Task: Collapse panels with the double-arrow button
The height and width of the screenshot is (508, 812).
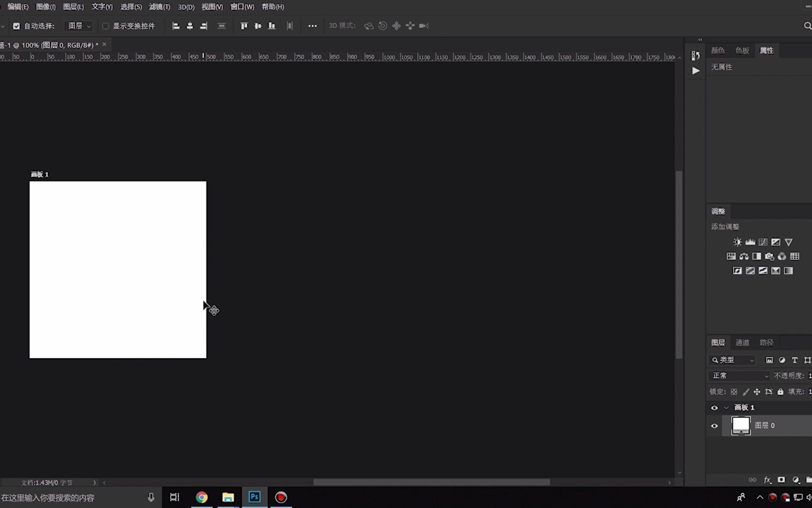Action: 700,40
